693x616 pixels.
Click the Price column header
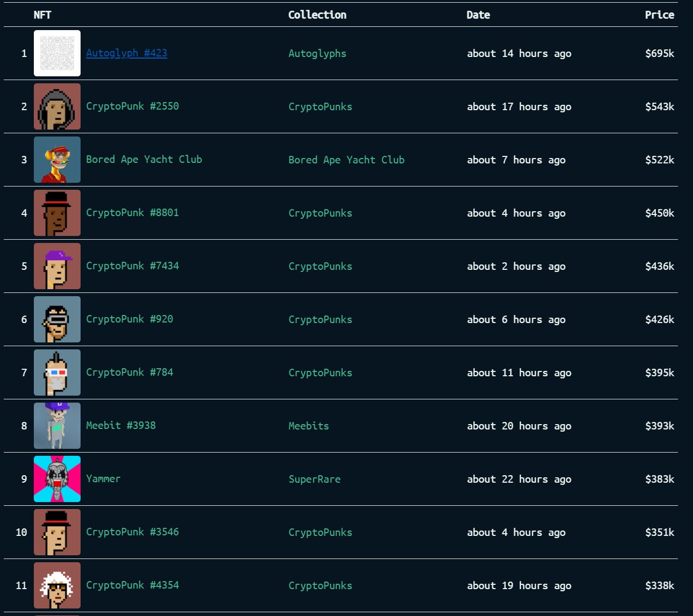point(660,15)
